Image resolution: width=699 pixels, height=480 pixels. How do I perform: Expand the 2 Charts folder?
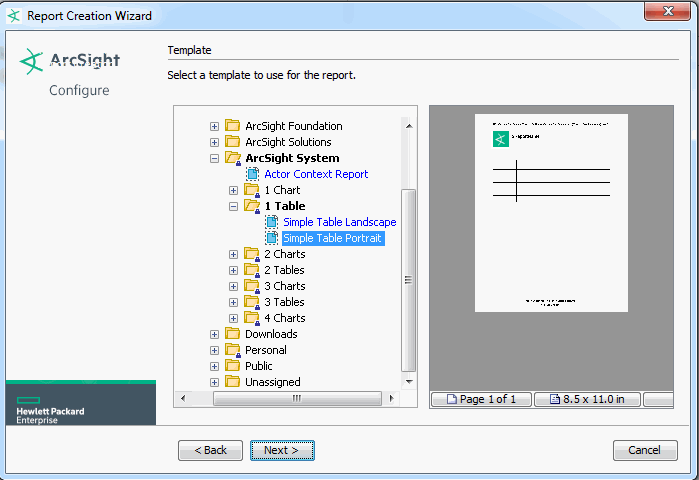pyautogui.click(x=234, y=254)
